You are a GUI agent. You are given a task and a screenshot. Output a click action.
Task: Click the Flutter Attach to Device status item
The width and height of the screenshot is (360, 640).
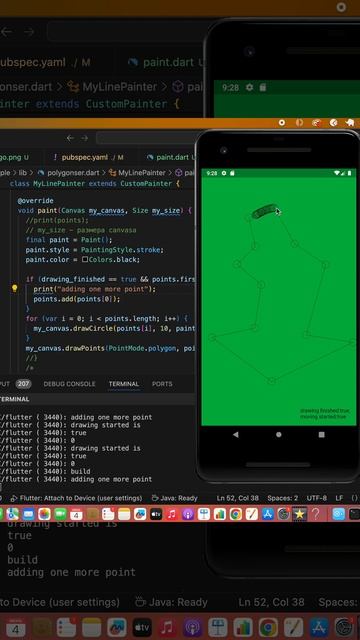(76, 498)
